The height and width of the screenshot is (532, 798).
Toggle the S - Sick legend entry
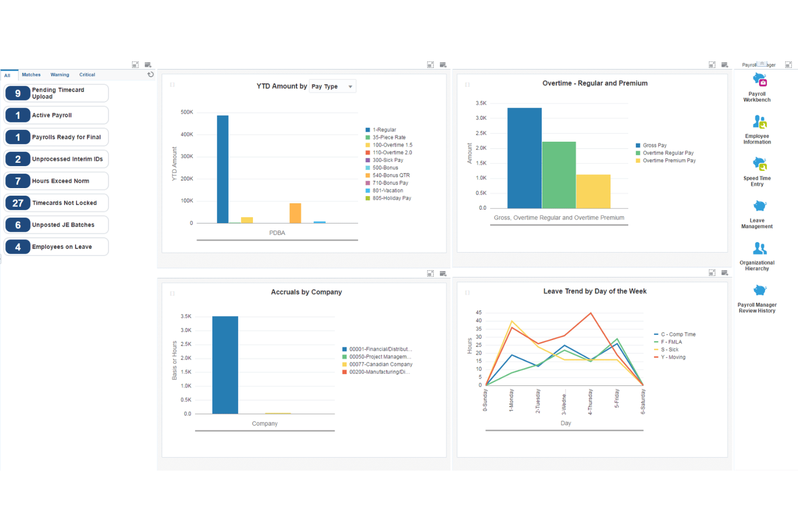coord(666,350)
